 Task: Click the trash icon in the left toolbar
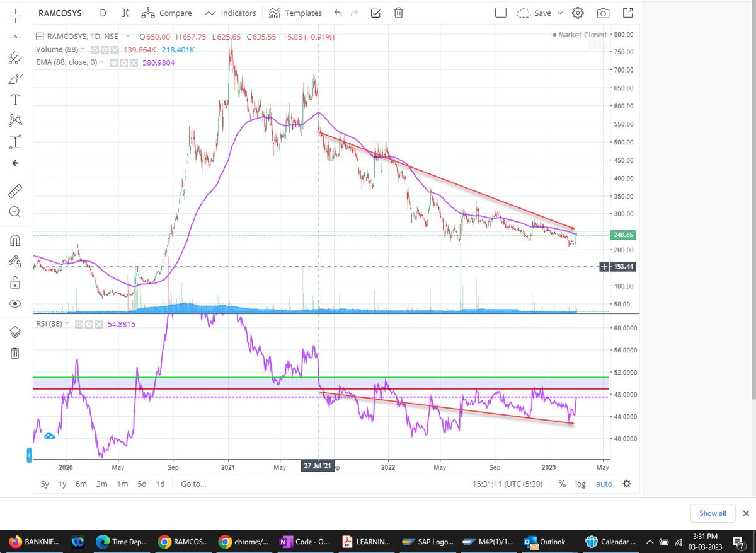point(15,353)
